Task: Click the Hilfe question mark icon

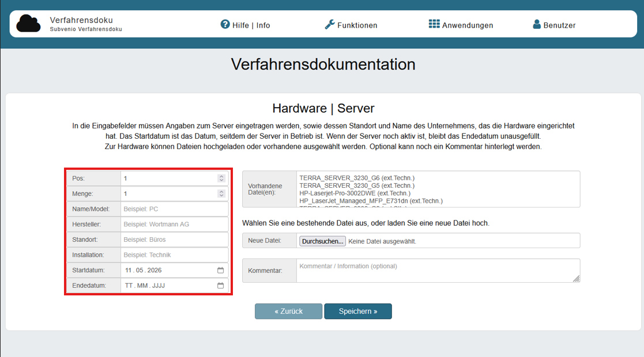Action: (x=225, y=24)
